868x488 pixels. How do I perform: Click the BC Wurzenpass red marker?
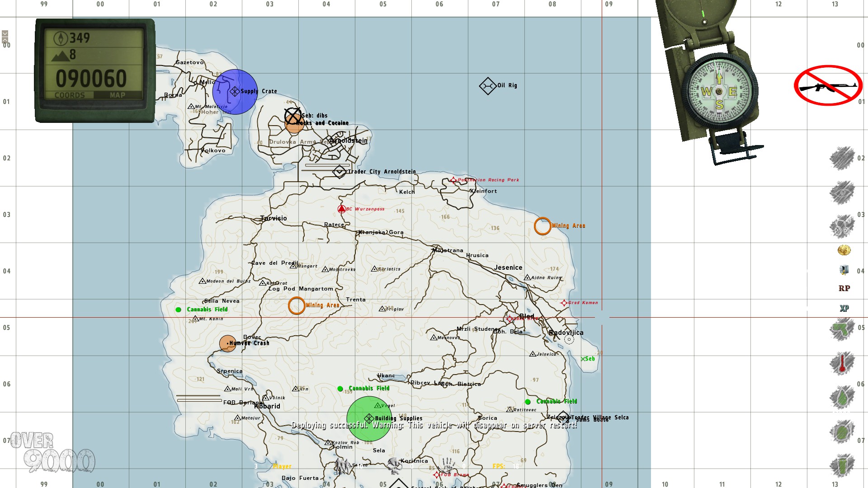point(342,209)
